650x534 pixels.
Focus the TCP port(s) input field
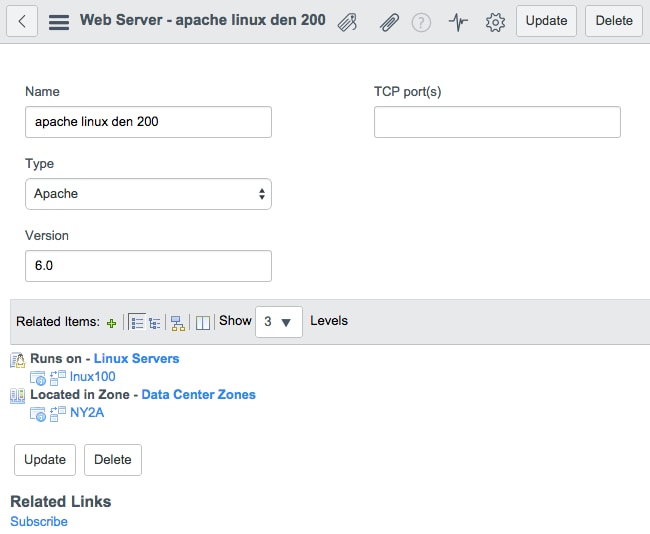click(x=497, y=122)
